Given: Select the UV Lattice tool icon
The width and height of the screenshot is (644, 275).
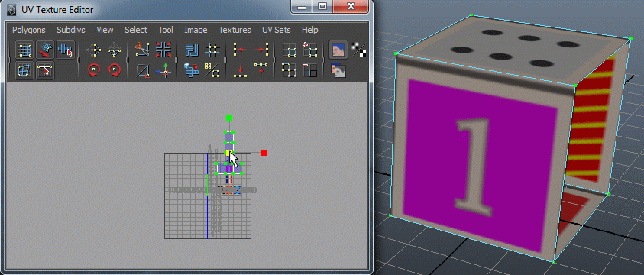Looking at the screenshot, I should tap(24, 50).
